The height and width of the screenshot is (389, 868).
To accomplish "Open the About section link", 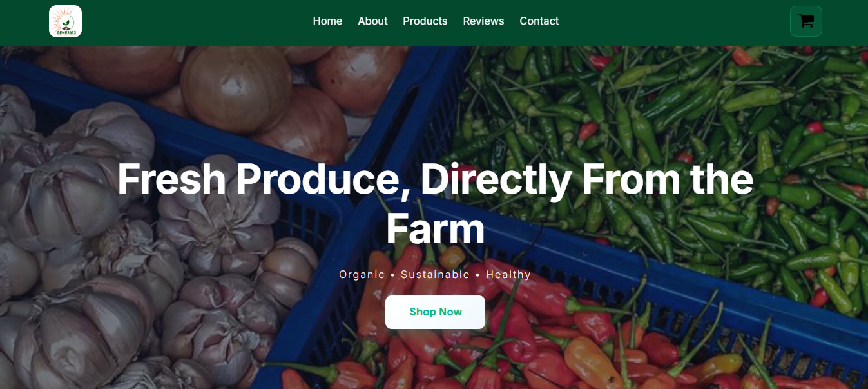I will point(372,21).
